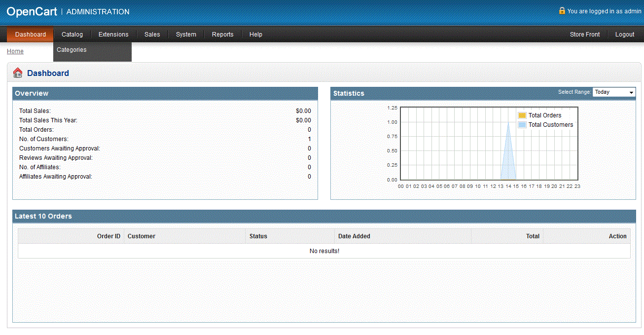644x335 pixels.
Task: Click the OpenCart logo
Action: tap(32, 11)
